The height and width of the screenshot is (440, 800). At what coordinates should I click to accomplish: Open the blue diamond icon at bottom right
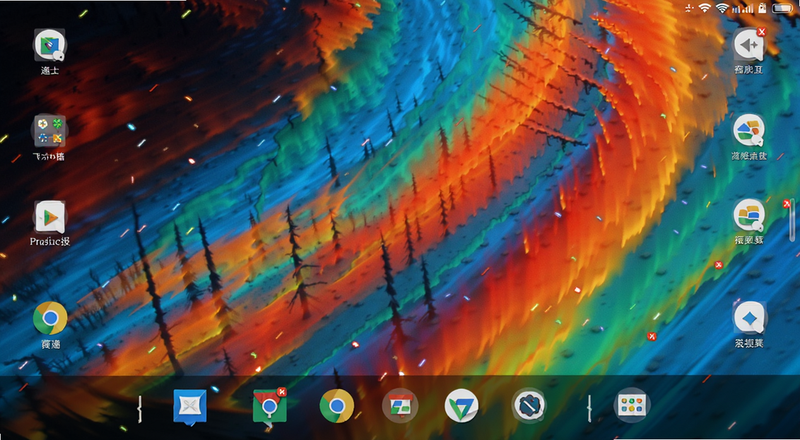[749, 317]
